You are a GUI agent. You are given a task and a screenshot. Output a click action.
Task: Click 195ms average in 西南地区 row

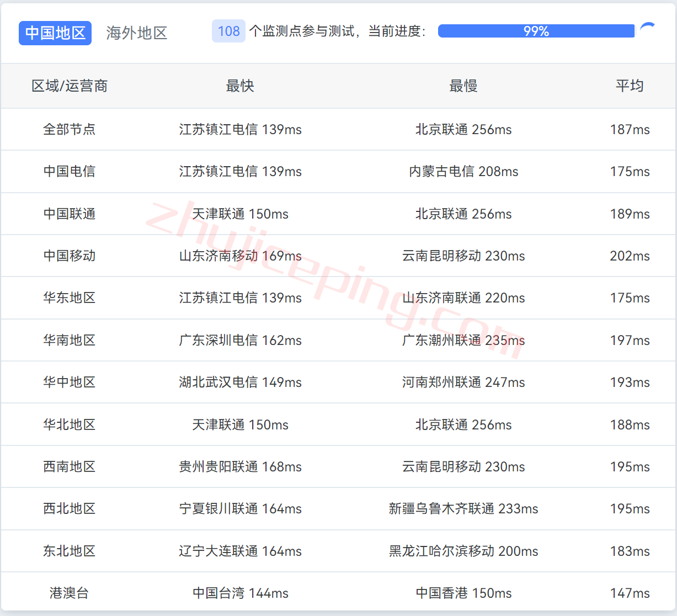630,466
